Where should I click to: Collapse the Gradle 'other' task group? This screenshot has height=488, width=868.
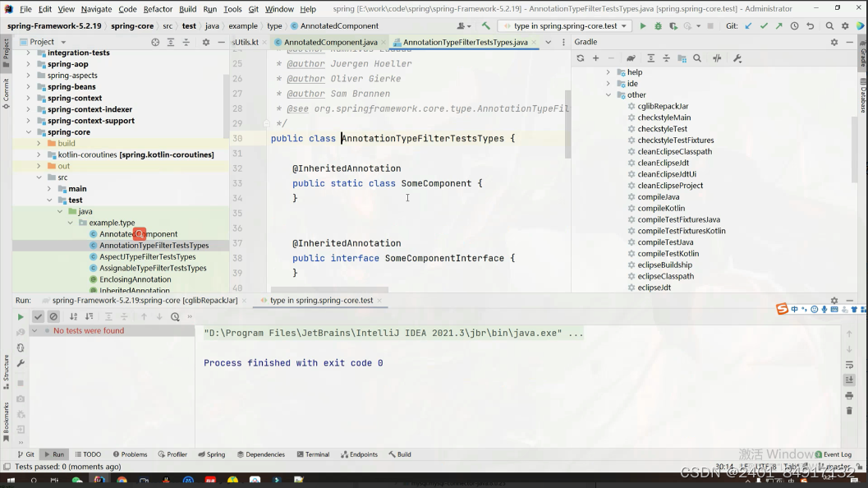[x=608, y=94]
